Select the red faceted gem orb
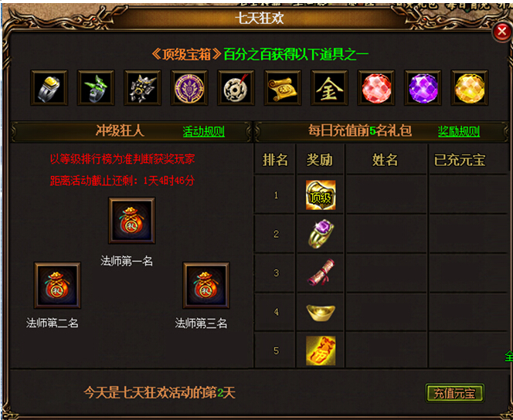 [x=376, y=87]
